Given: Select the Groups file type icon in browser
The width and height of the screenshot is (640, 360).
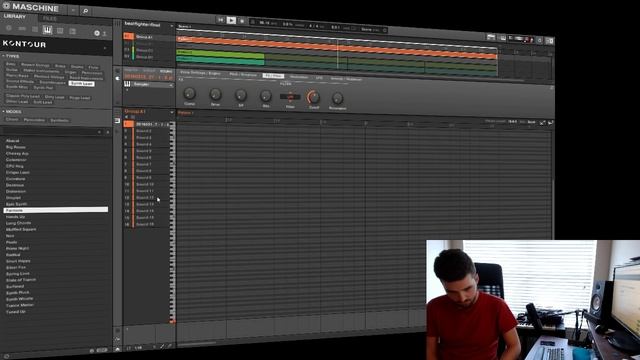Looking at the screenshot, I should pos(22,29).
